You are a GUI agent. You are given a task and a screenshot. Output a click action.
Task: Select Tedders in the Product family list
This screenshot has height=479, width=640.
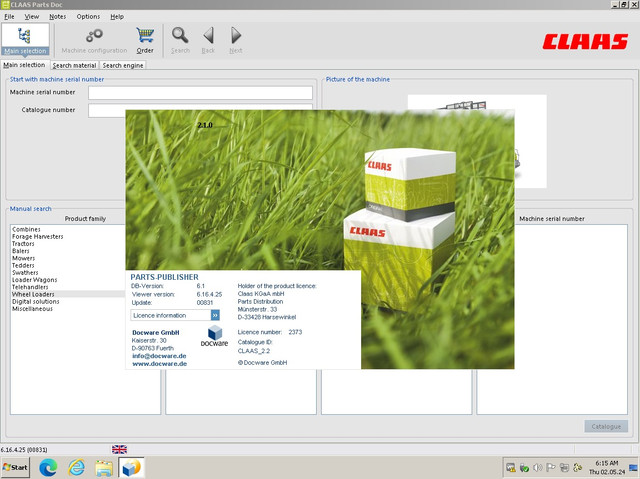[x=23, y=265]
